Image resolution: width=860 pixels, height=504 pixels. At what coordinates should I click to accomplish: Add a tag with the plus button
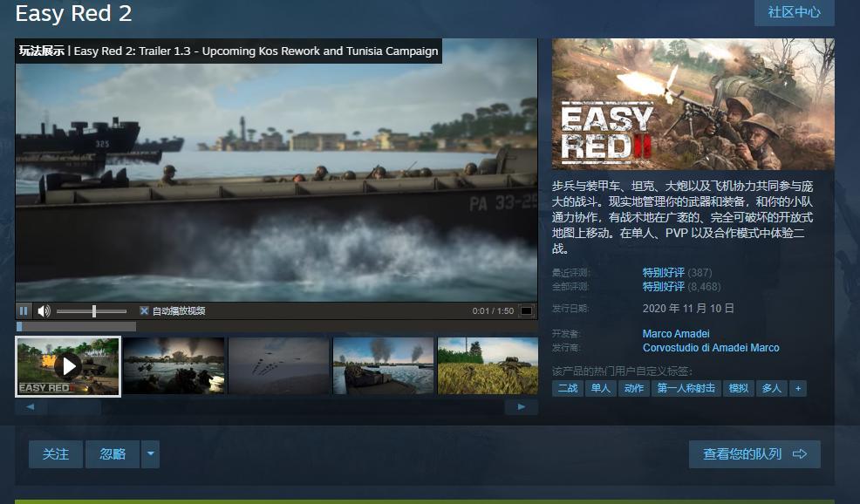798,388
